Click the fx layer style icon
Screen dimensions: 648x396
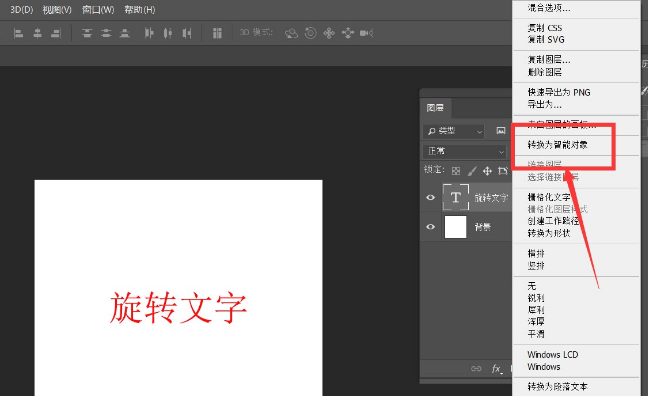pos(497,368)
